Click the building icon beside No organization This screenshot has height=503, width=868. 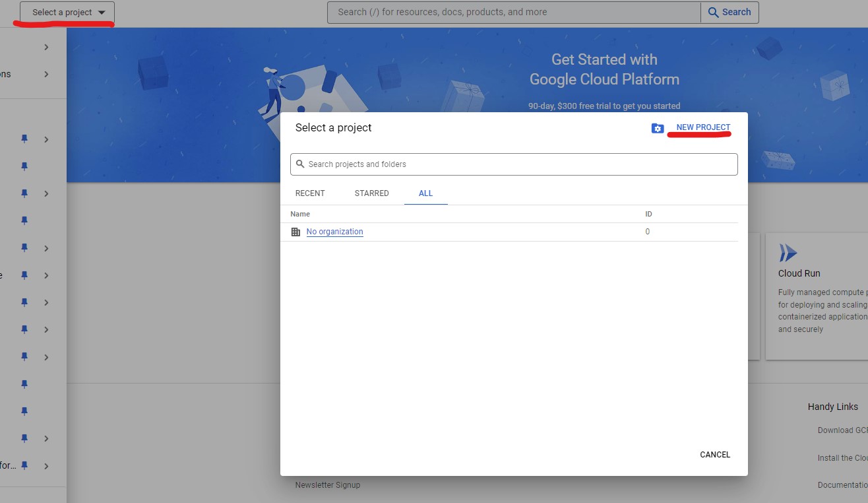295,232
